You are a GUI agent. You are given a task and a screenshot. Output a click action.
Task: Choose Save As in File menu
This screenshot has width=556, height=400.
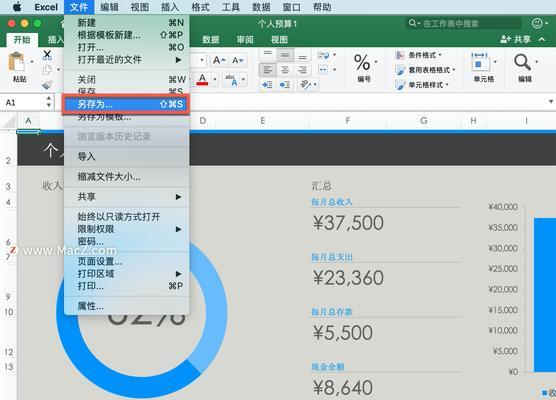[x=126, y=104]
